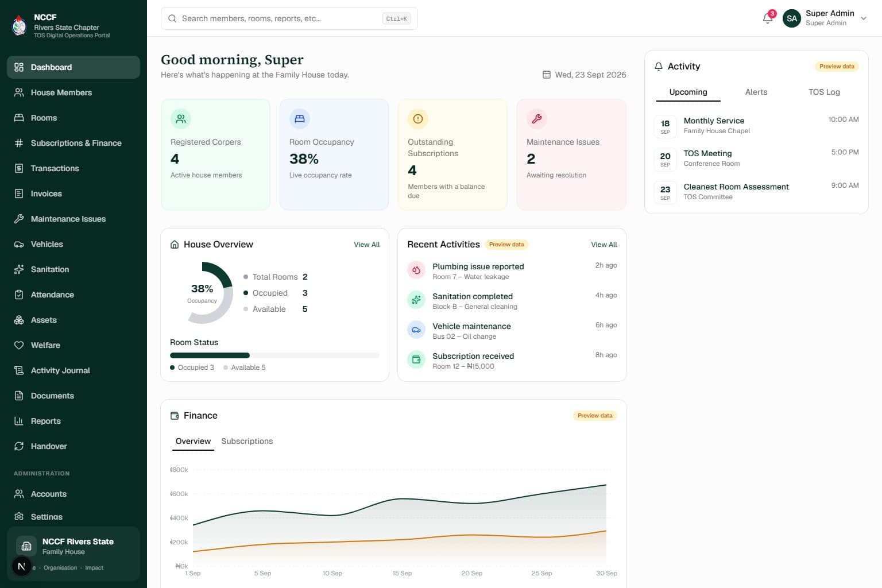The width and height of the screenshot is (882, 588).
Task: Click the NCCF Rivers State building icon
Action: (26, 546)
